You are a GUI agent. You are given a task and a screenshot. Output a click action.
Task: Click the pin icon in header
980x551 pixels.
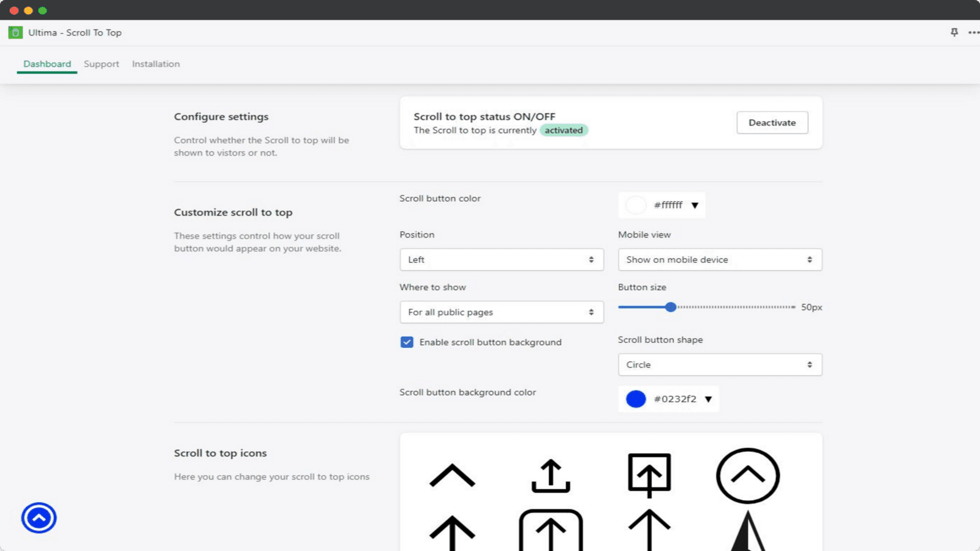[954, 32]
